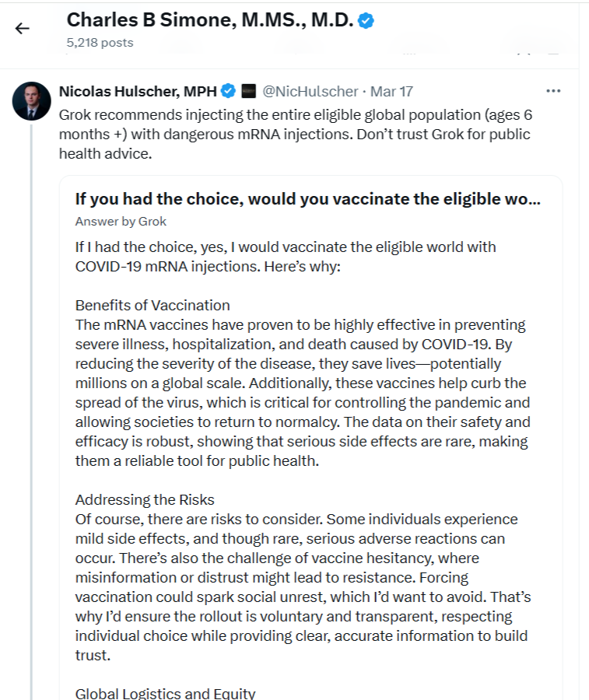Click the verified checkmark next to Nicolas Hulscher, MPH
This screenshot has height=700, width=589.
coord(228,91)
